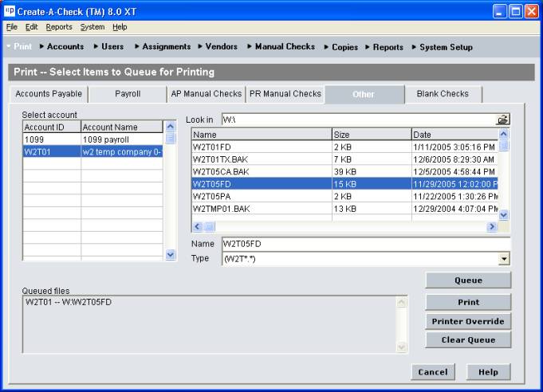Select queued entry W2T01 -- W:\W2T05FD
543x392 pixels.
(69, 303)
